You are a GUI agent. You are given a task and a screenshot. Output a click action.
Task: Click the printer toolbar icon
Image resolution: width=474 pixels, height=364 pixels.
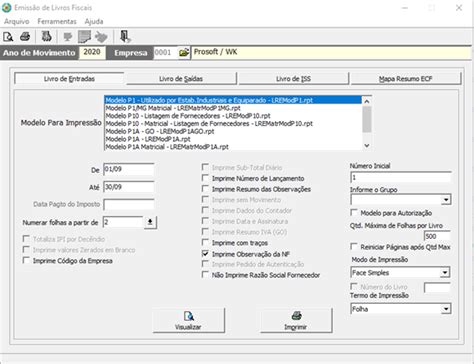(25, 36)
